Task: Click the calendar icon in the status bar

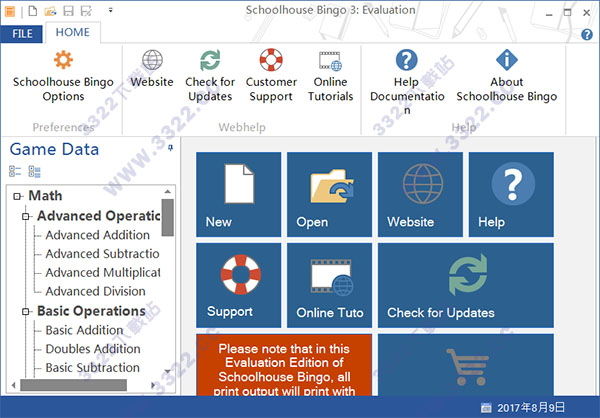Action: [x=486, y=408]
